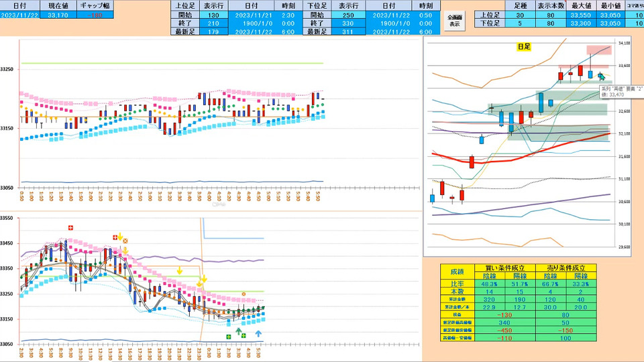Select the 12.7 per-bar amount cell
644x362 pixels.
pyautogui.click(x=520, y=307)
